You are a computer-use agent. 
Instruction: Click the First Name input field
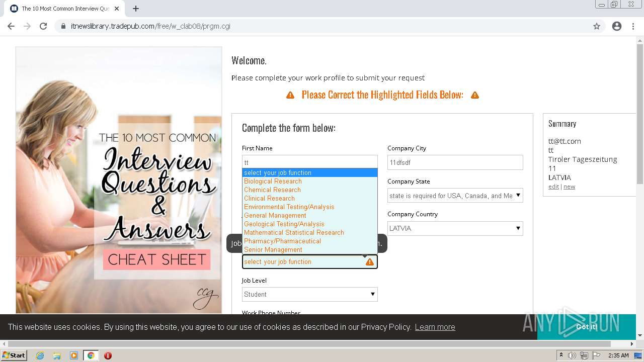pos(309,162)
